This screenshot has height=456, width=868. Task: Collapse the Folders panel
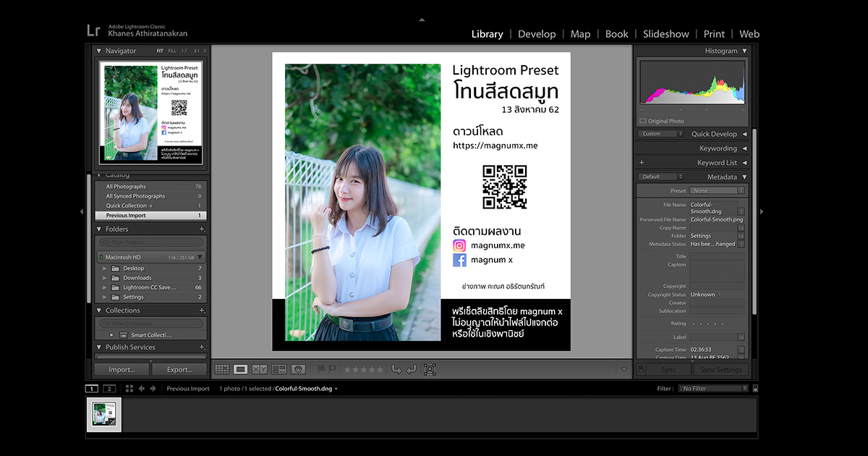(99, 229)
